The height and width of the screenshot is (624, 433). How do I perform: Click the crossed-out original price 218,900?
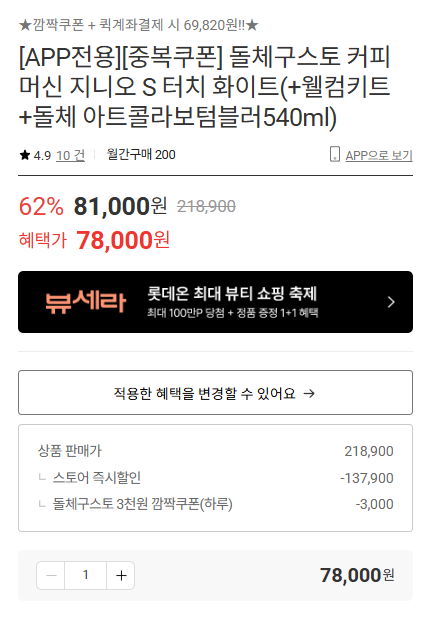point(206,206)
